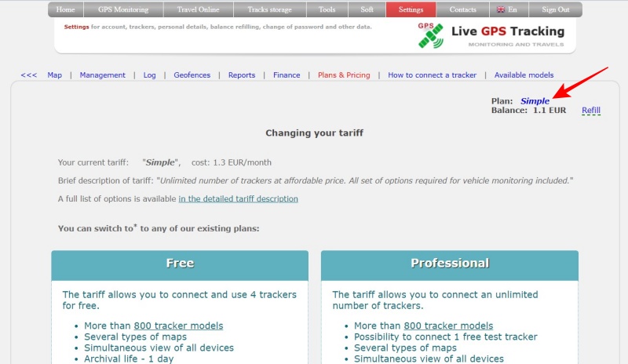
Task: Go to the Map settings link
Action: [54, 75]
